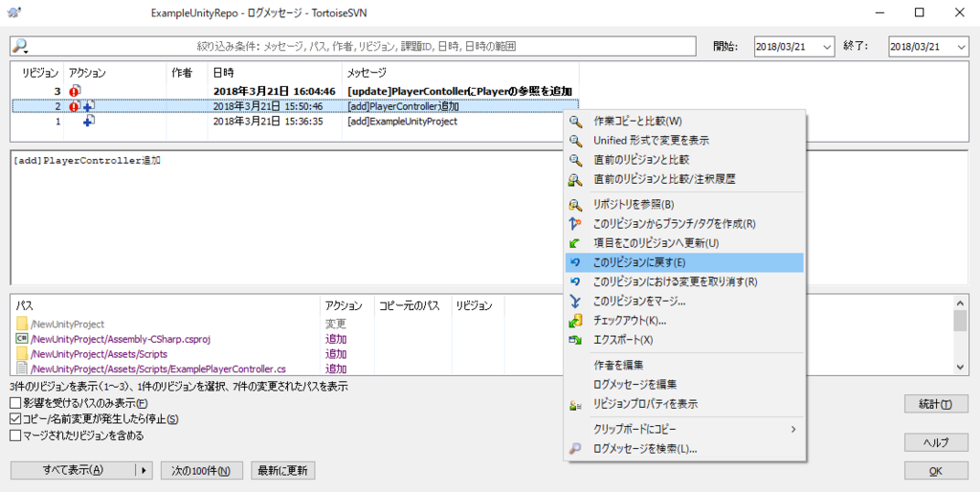Viewport: 980px width, 492px height.
Task: Open 統計(T) statistics button
Action: point(936,404)
